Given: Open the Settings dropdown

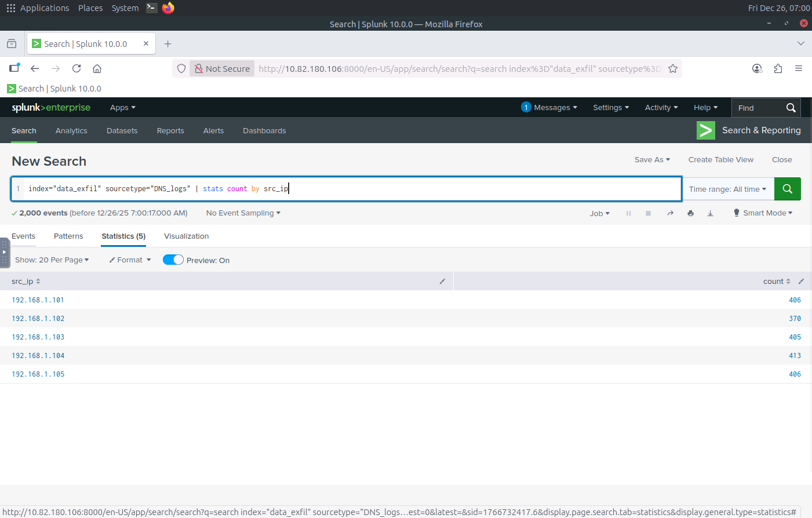Looking at the screenshot, I should [x=611, y=108].
